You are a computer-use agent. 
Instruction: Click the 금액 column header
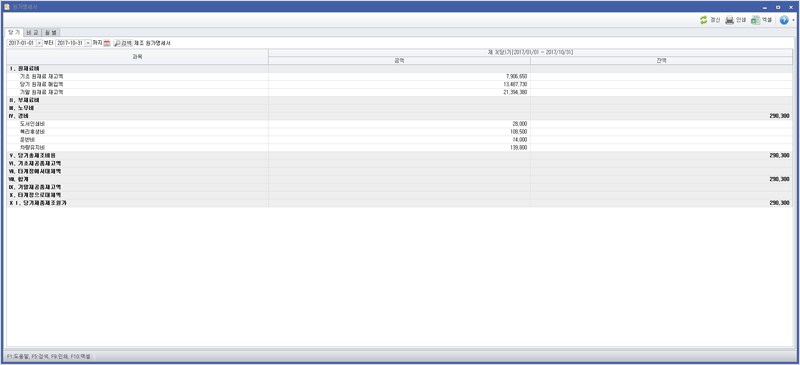(x=399, y=61)
